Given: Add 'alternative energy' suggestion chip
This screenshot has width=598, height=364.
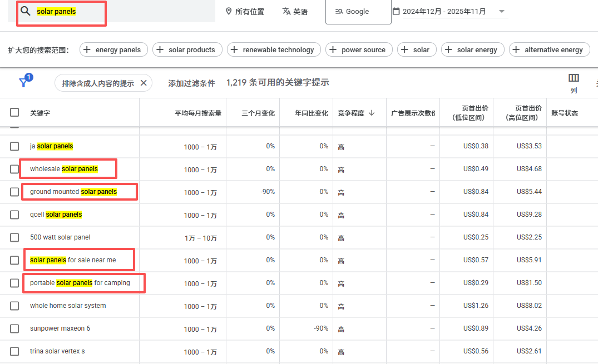Looking at the screenshot, I should [548, 49].
